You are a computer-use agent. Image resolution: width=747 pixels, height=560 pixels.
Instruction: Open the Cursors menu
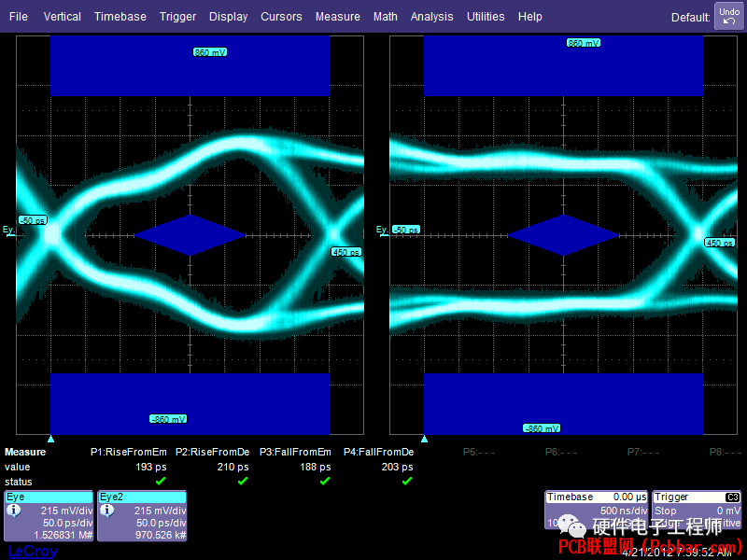(281, 17)
